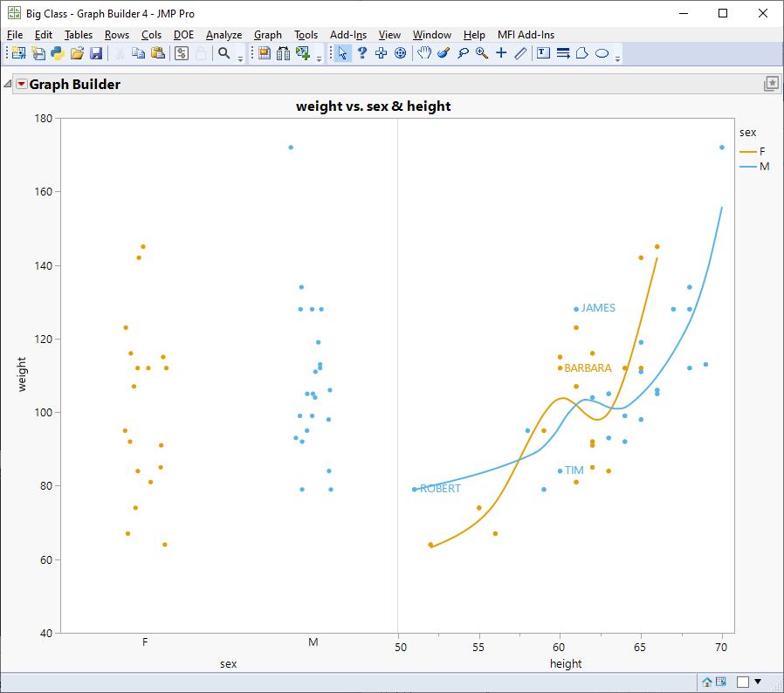Open the File menu
The image size is (784, 693).
coord(15,35)
